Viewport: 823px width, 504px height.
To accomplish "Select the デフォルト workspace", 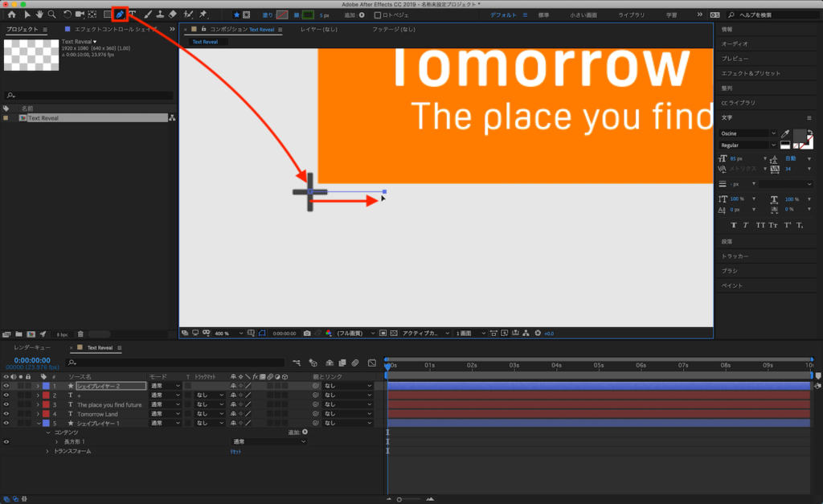I will point(503,15).
